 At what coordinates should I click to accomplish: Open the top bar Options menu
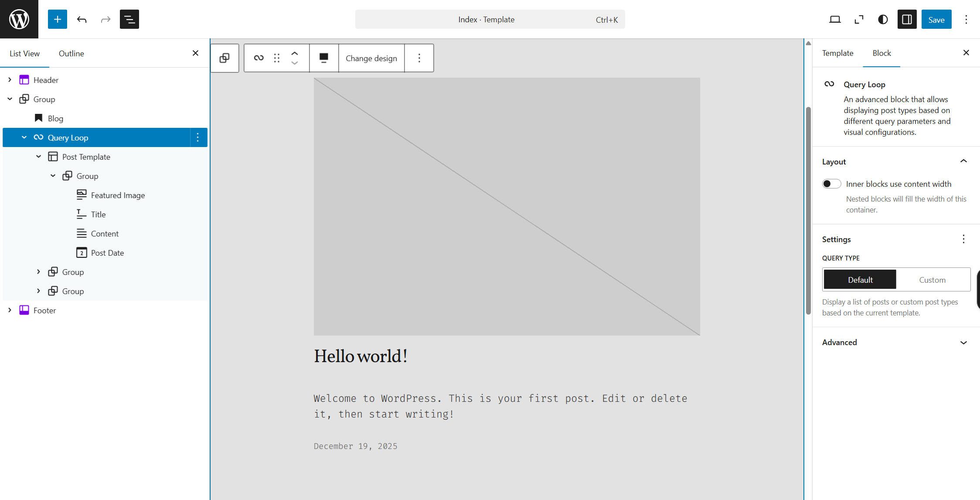coord(966,19)
